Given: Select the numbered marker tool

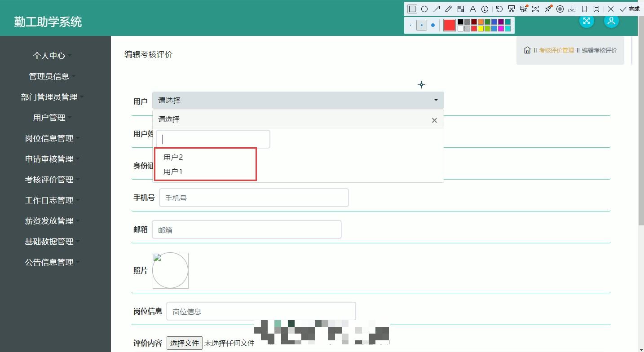Looking at the screenshot, I should tap(485, 9).
